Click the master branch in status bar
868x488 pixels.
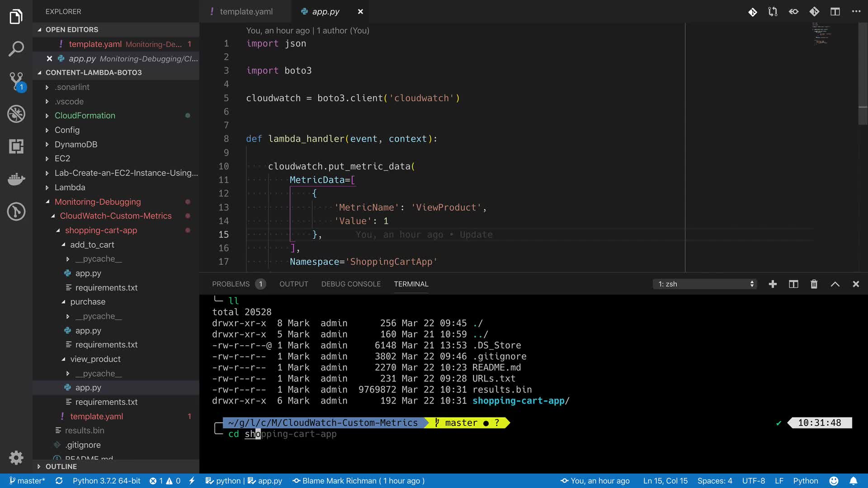(27, 481)
